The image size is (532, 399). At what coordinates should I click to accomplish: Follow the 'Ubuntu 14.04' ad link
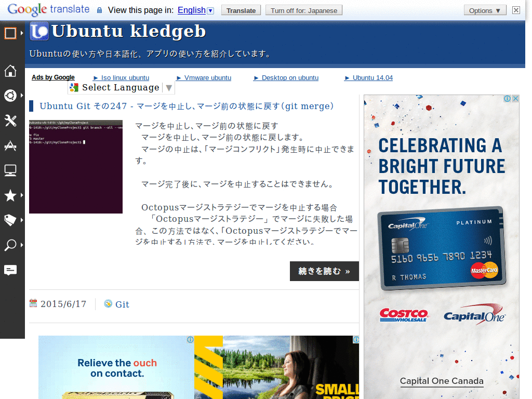pyautogui.click(x=372, y=78)
